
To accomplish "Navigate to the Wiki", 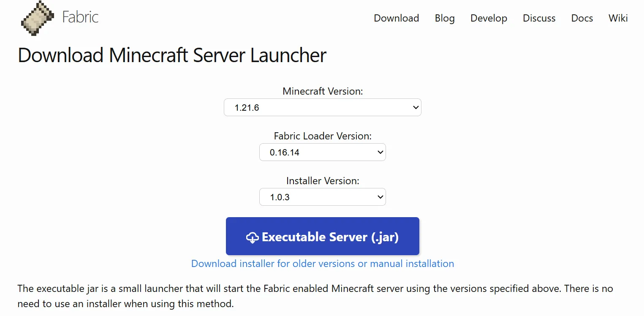I will [618, 18].
